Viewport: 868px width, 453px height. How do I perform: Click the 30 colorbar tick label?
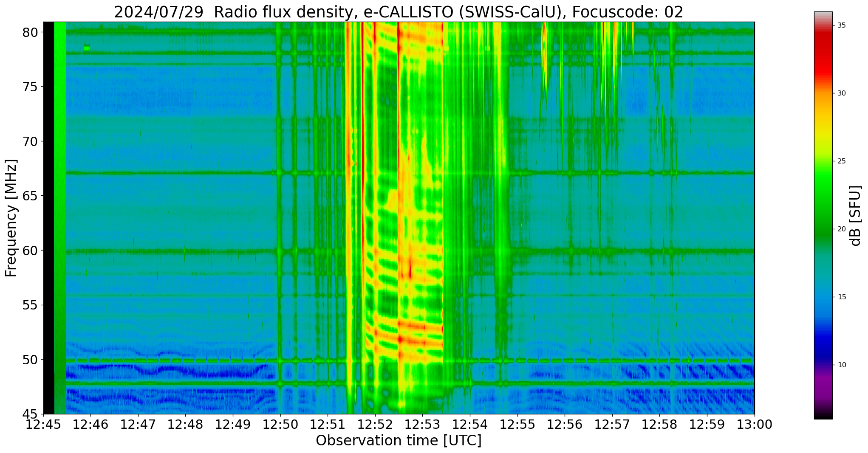[841, 93]
